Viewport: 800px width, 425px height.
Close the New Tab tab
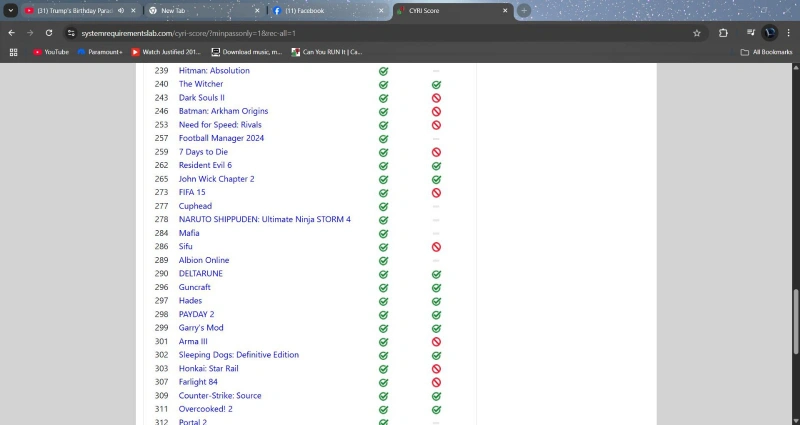point(257,11)
